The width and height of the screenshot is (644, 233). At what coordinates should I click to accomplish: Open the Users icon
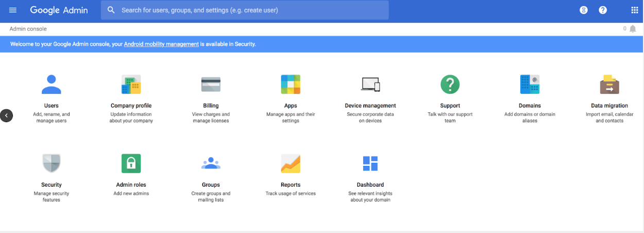[x=52, y=84]
